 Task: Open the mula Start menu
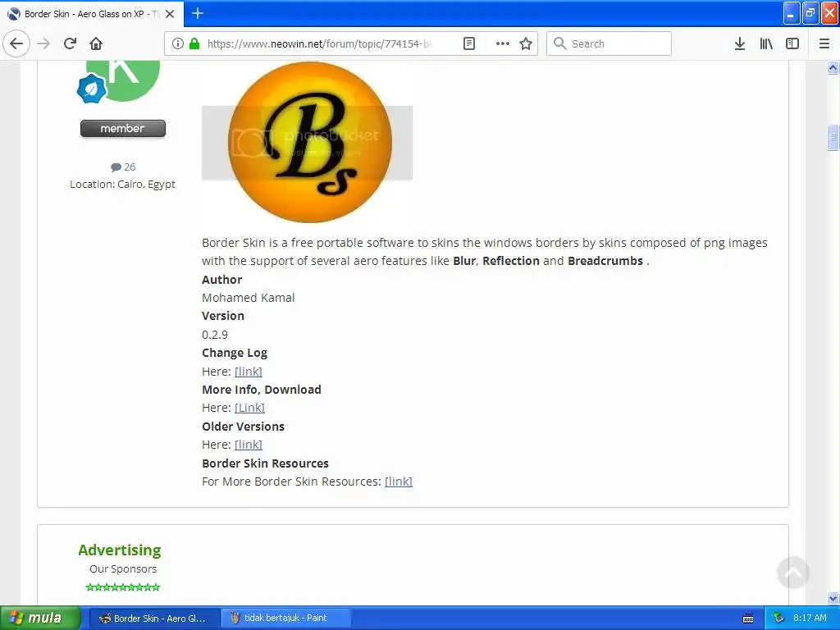point(40,619)
